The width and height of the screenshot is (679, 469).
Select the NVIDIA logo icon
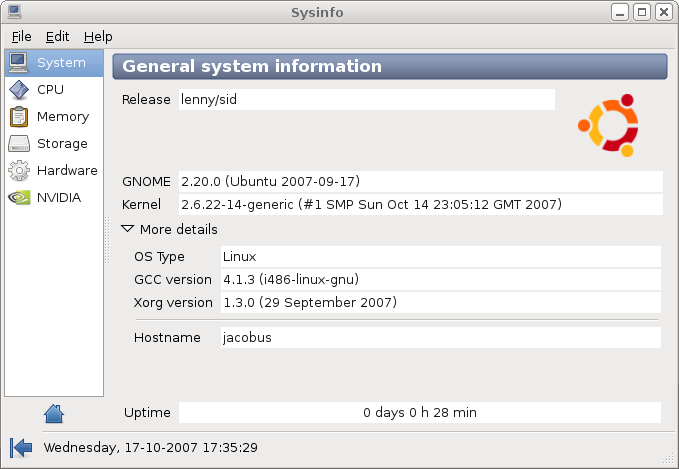[x=19, y=197]
